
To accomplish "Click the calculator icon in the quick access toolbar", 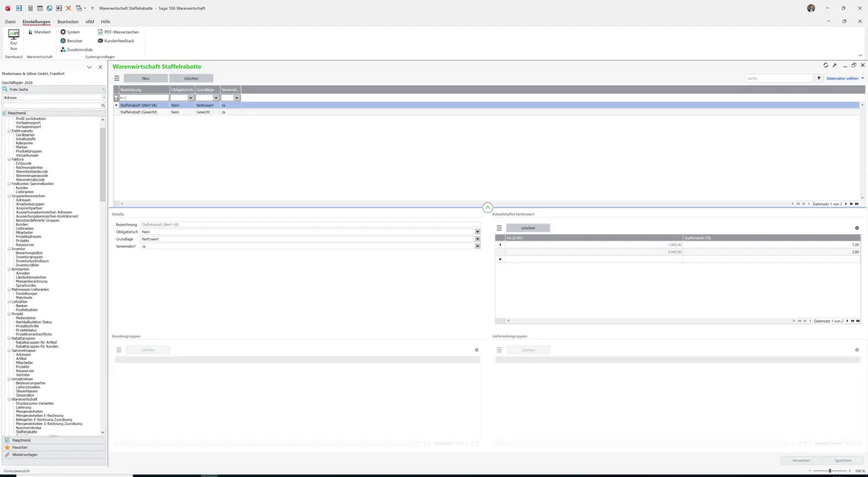I will (x=29, y=8).
